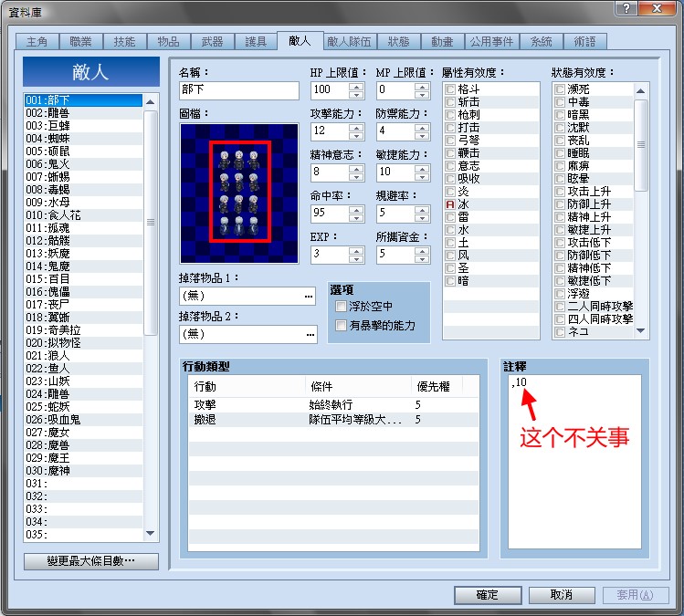This screenshot has height=616, width=684.
Task: Open the 系統 tab
Action: [541, 42]
